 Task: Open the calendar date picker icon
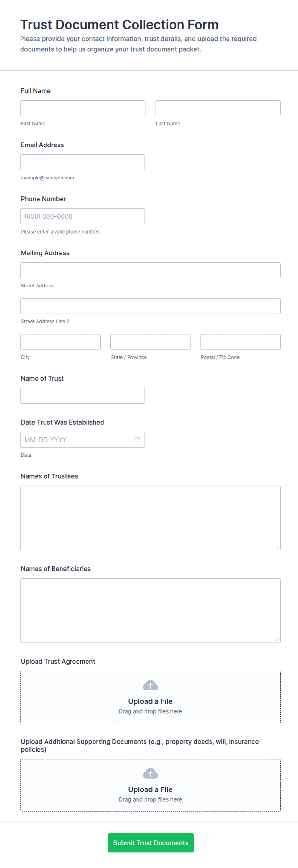(137, 439)
